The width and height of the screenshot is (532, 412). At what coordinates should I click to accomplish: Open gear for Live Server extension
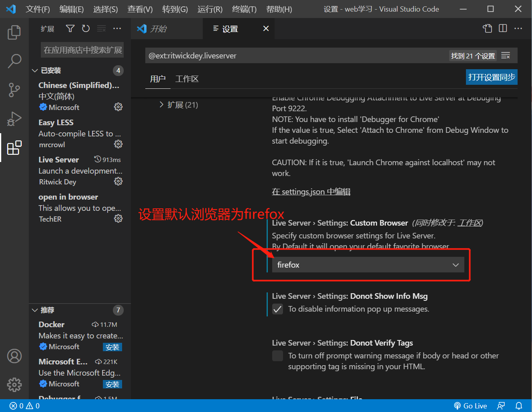pyautogui.click(x=118, y=181)
